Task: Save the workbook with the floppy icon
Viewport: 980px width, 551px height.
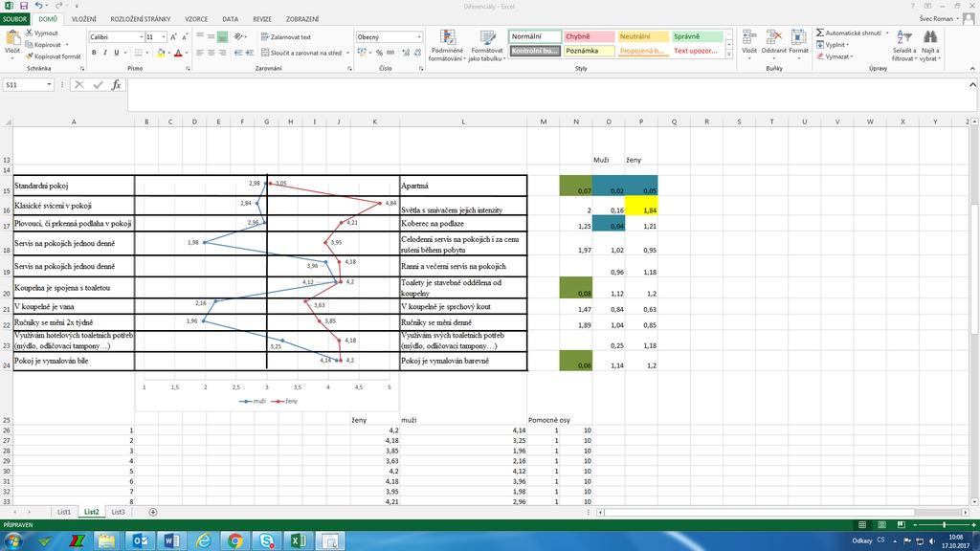Action: pos(24,6)
